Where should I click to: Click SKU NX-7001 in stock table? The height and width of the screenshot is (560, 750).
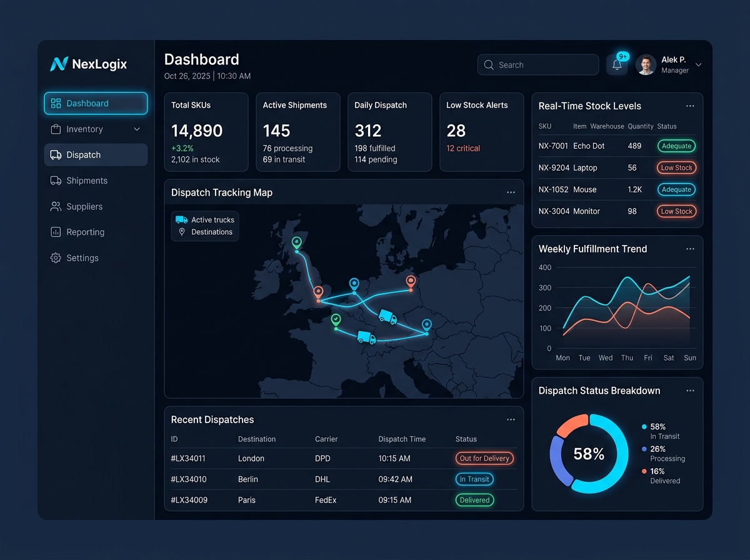pyautogui.click(x=553, y=146)
